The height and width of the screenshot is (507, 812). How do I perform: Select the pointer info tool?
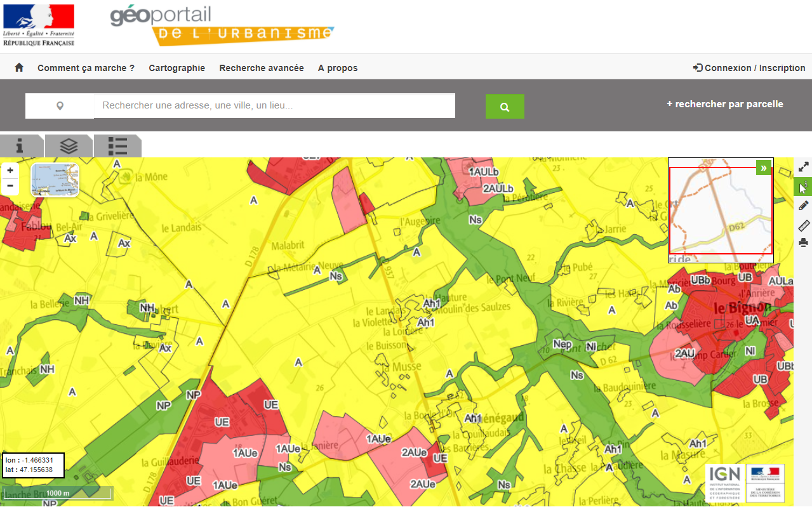click(x=803, y=187)
